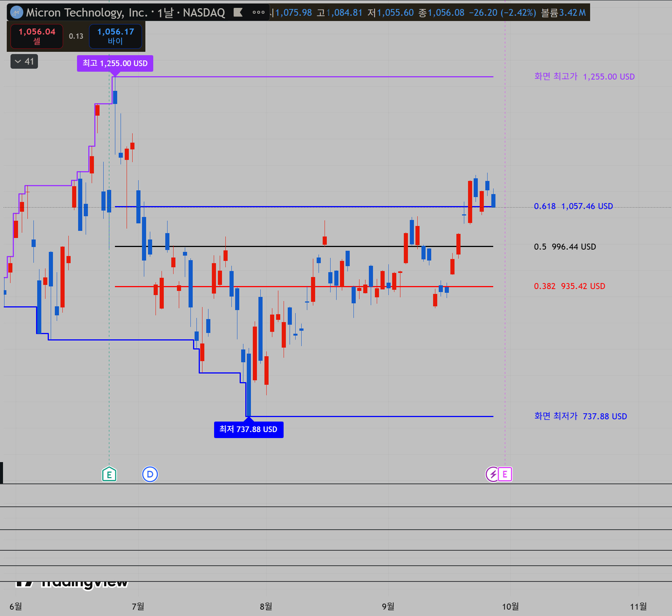The height and width of the screenshot is (616, 672).
Task: Click the pink upcoming earnings E icon
Action: [x=505, y=474]
